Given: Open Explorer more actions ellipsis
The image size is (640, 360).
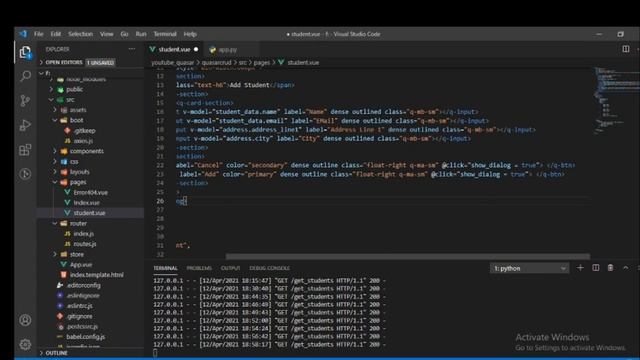Looking at the screenshot, I should click(131, 49).
